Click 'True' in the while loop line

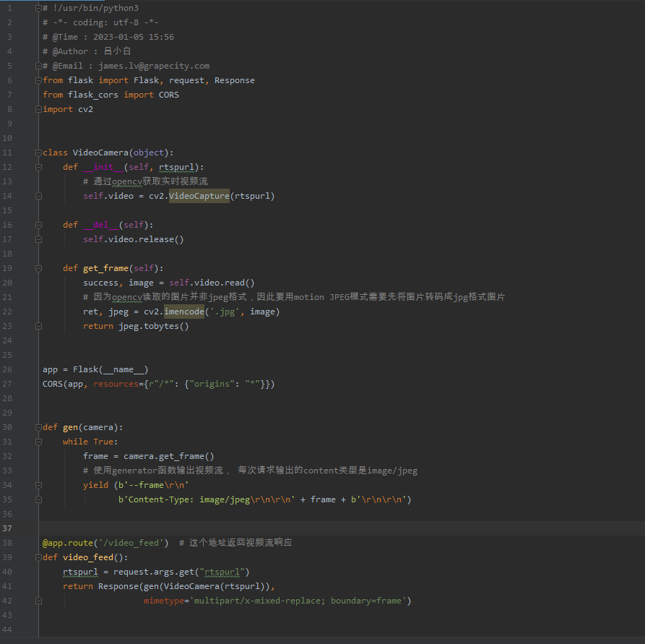[103, 442]
